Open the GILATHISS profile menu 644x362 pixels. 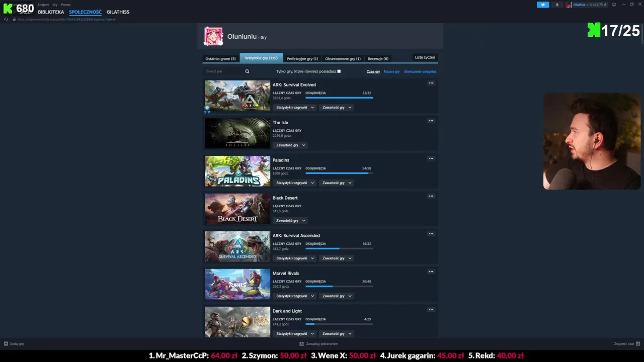tap(118, 12)
